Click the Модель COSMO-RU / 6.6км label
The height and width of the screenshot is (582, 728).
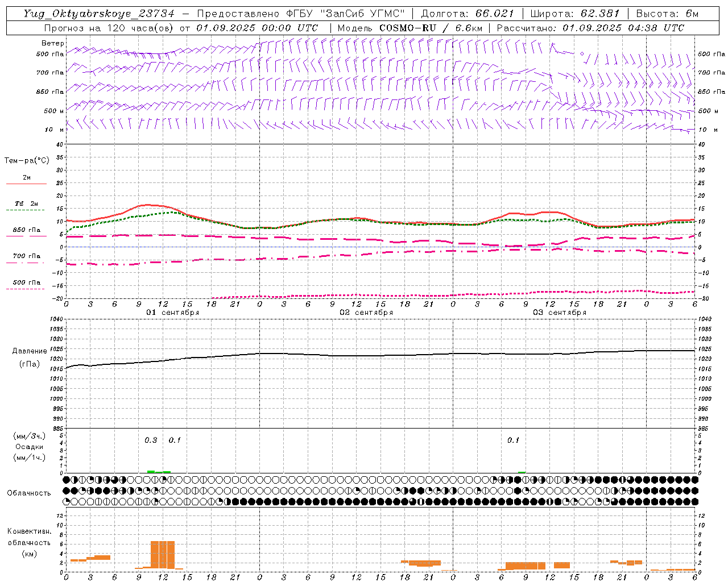[x=410, y=28]
